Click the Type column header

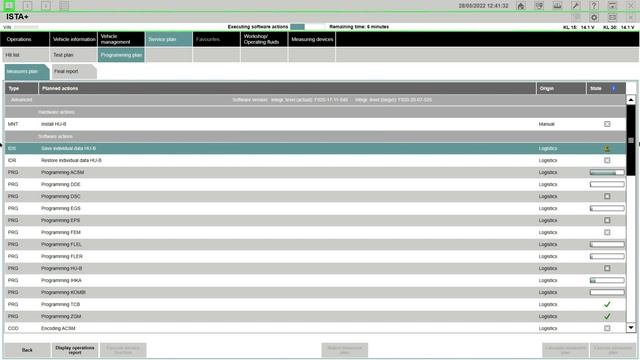click(x=21, y=88)
